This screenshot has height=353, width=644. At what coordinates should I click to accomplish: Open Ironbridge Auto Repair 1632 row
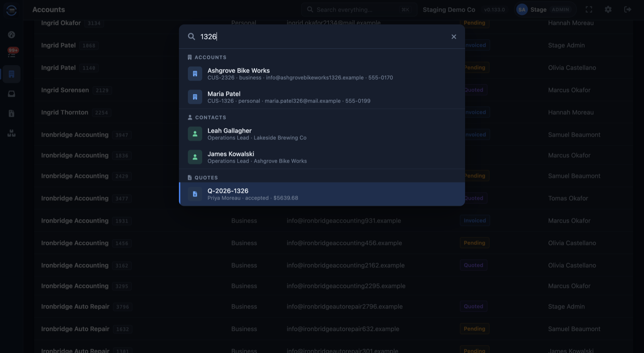(x=333, y=329)
